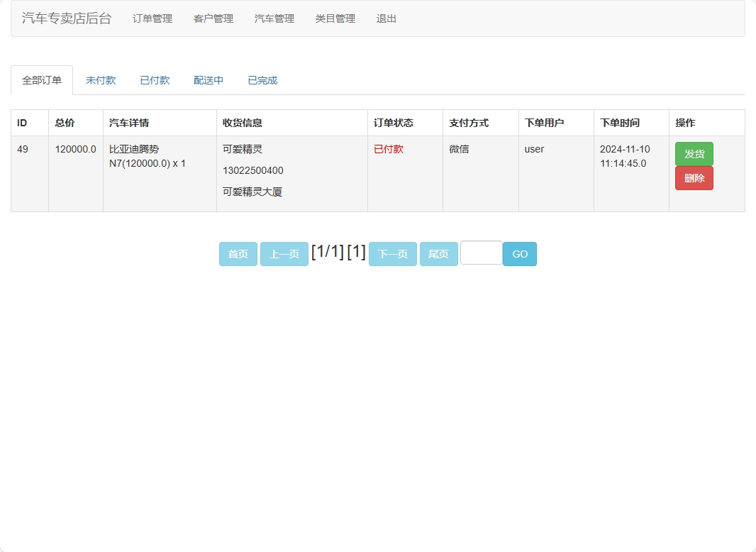Click the red 删除 delete button
The width and height of the screenshot is (756, 552).
694,178
